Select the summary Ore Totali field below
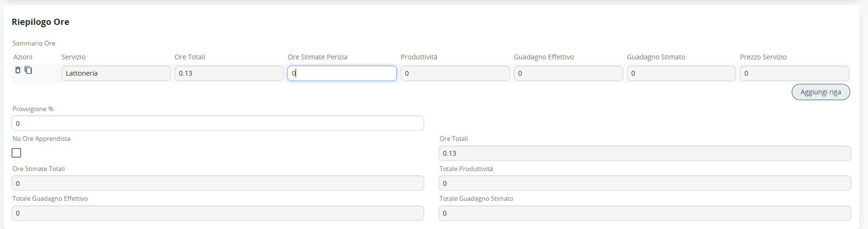The width and height of the screenshot is (868, 229). [x=644, y=153]
